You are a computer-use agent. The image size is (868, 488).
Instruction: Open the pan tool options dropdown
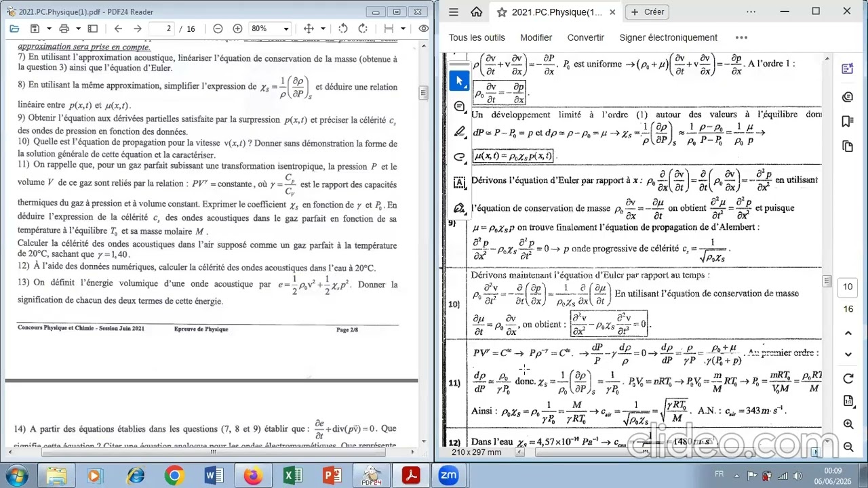(x=323, y=28)
